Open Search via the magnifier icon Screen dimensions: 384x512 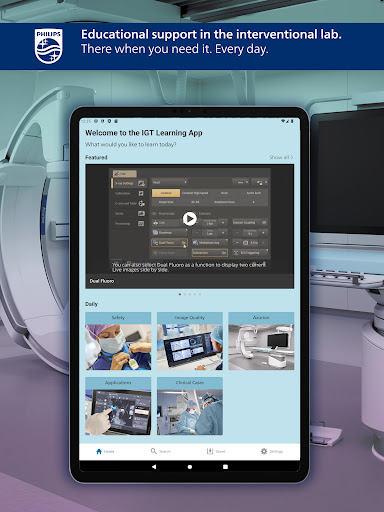[x=154, y=451]
